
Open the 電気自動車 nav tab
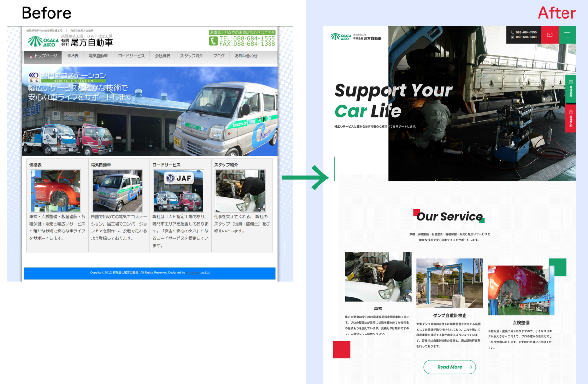98,56
